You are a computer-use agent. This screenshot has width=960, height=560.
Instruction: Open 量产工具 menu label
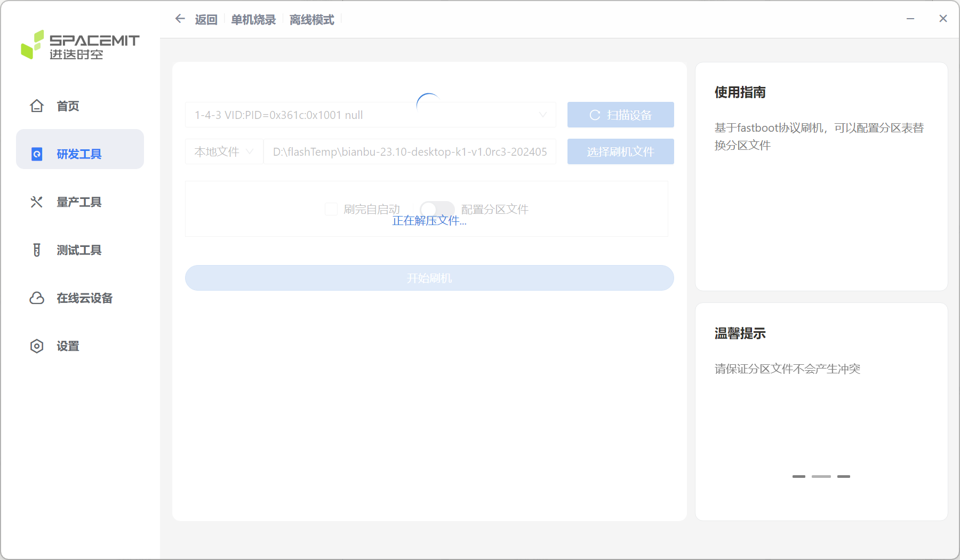click(79, 202)
